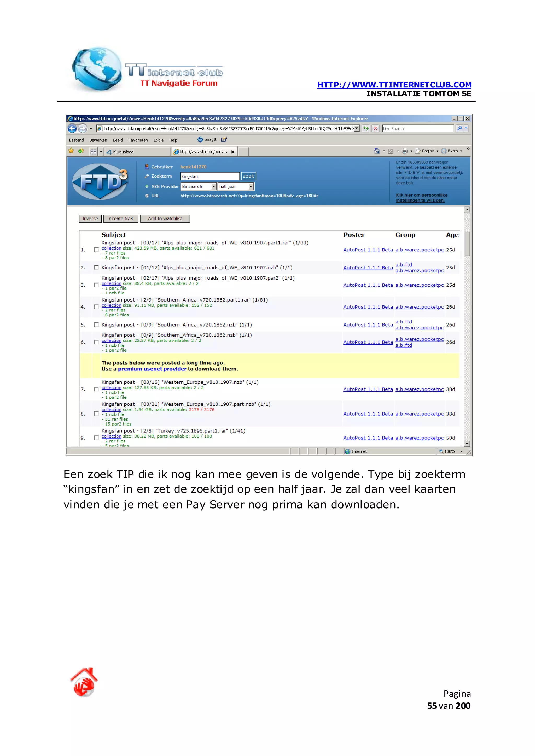Click the Add to Favorites icon
535x756 pixels.
point(81,151)
